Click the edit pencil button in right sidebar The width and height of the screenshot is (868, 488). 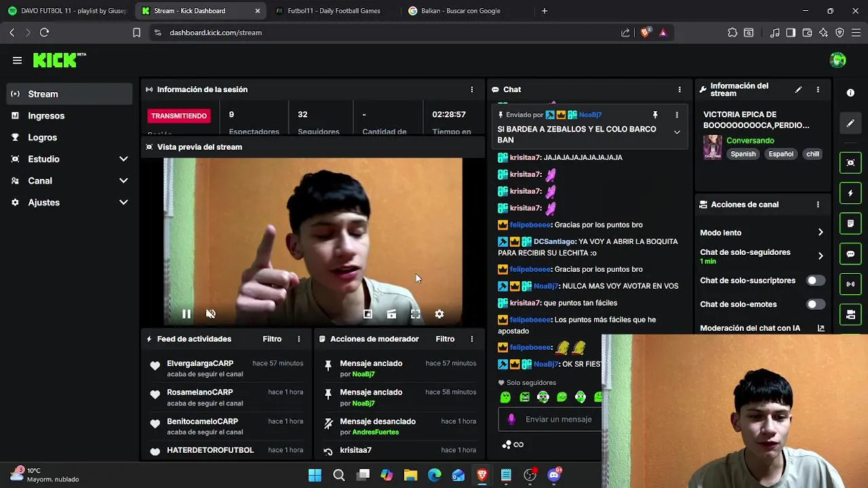click(x=850, y=123)
